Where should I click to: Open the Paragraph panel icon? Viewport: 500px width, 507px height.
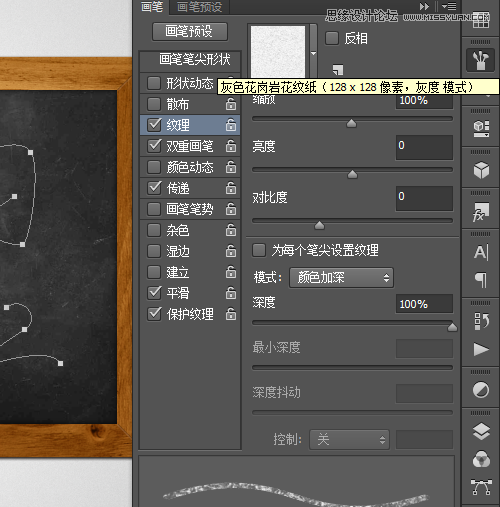coord(481,280)
